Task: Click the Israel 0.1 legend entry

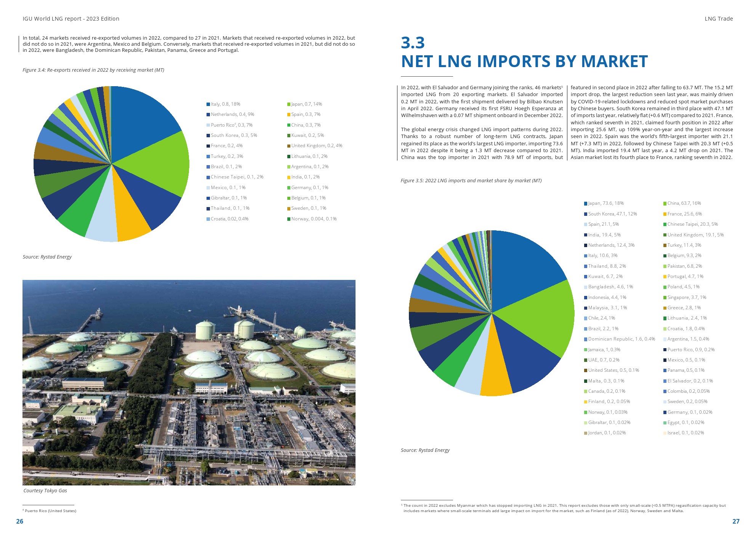Action: pyautogui.click(x=685, y=433)
